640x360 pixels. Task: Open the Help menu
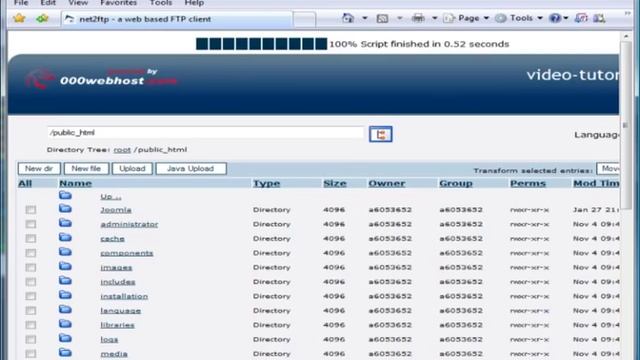pos(194,3)
